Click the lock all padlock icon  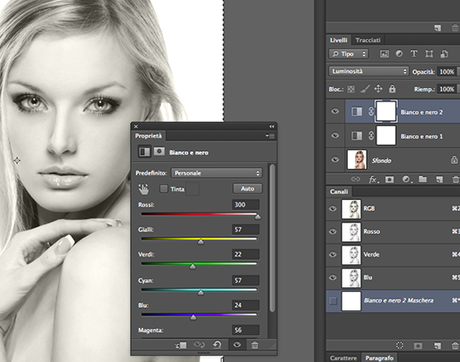(392, 89)
